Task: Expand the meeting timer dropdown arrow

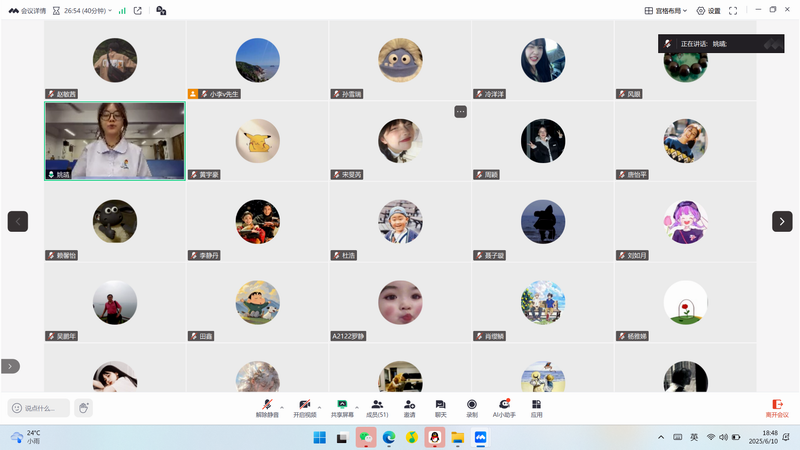Action: (x=110, y=11)
